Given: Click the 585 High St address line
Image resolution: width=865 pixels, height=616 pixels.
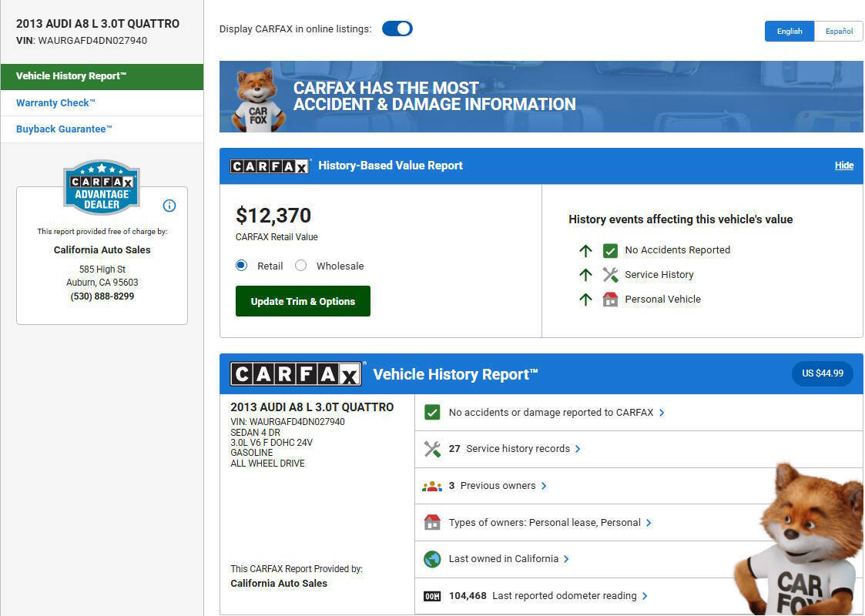Looking at the screenshot, I should (x=102, y=269).
